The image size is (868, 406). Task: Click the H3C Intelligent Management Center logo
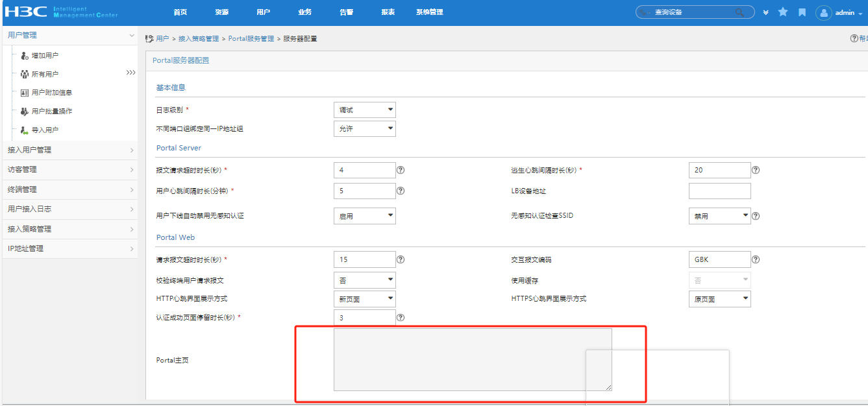(x=62, y=12)
